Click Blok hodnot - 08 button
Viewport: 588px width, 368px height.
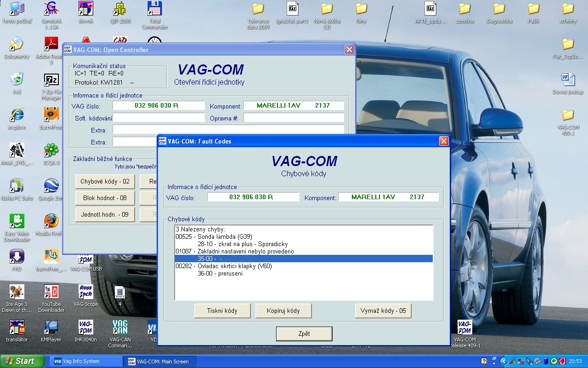click(x=105, y=198)
